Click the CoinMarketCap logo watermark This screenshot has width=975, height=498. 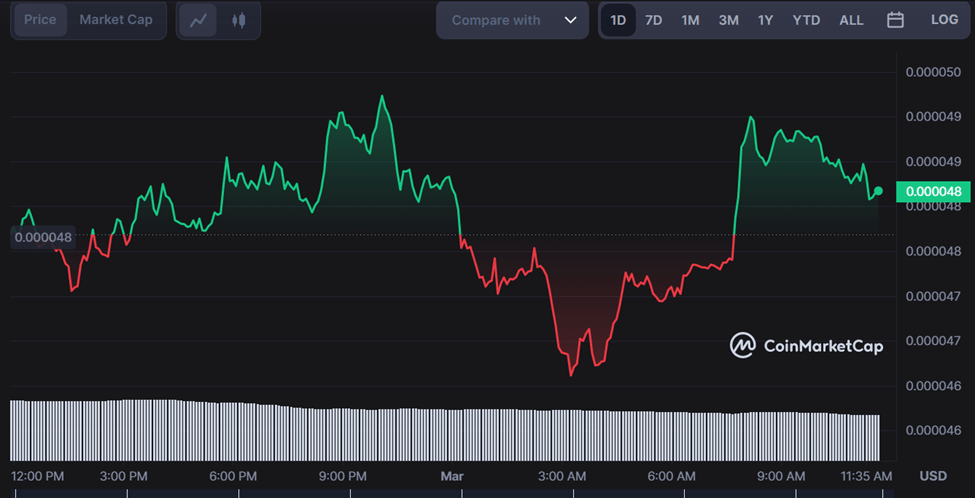point(806,346)
